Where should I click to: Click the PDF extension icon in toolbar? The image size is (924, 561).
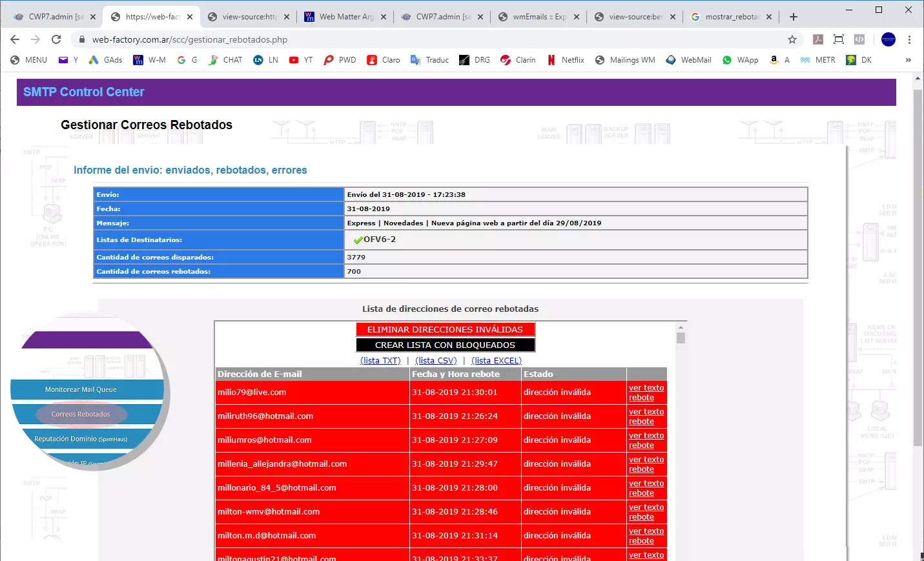817,39
